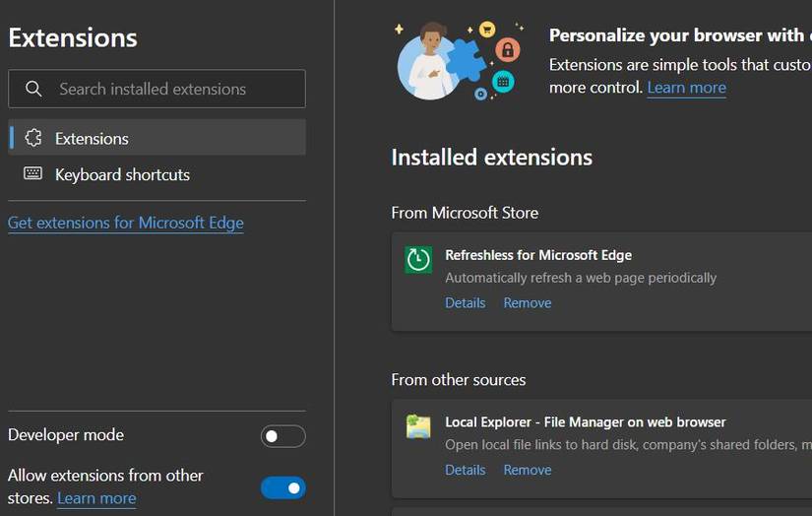This screenshot has height=516, width=812.
Task: Open the Keyboard shortcuts section
Action: pos(122,174)
